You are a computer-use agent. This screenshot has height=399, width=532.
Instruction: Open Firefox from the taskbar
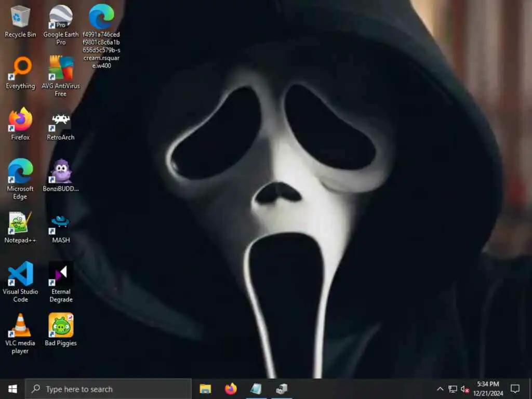point(231,389)
